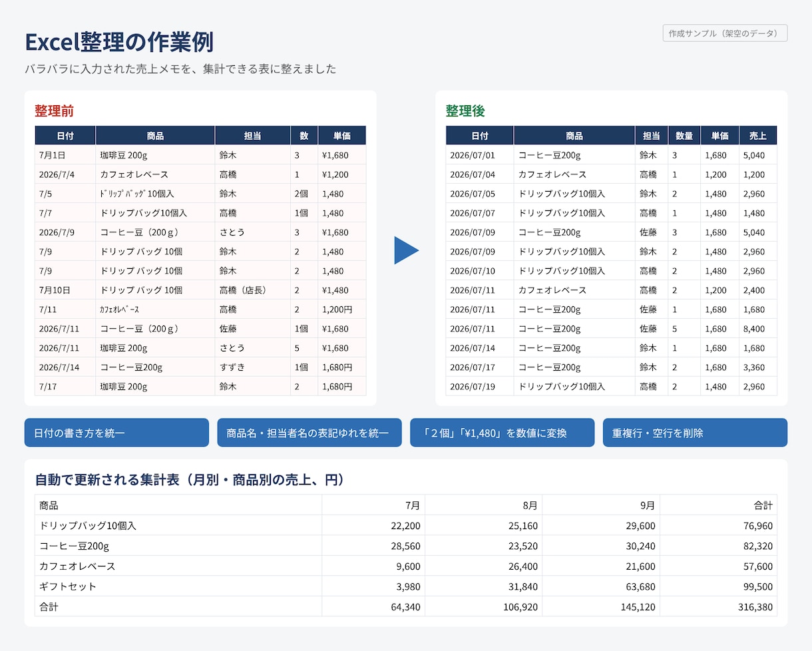This screenshot has height=651, width=812.
Task: Click the 106,920 August total cell
Action: 484,607
